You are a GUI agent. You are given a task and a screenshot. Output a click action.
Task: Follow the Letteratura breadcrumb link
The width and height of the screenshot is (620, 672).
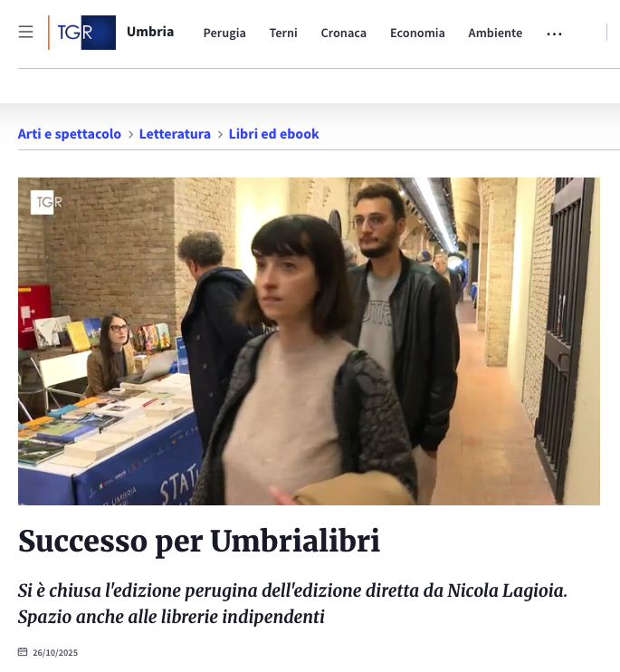point(175,134)
